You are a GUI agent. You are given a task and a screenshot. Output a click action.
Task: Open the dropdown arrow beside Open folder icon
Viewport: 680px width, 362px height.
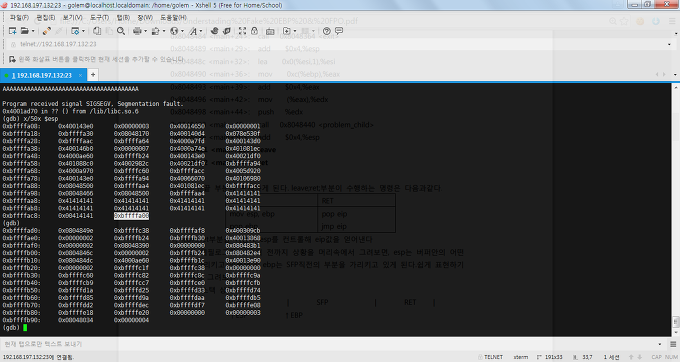(x=33, y=31)
